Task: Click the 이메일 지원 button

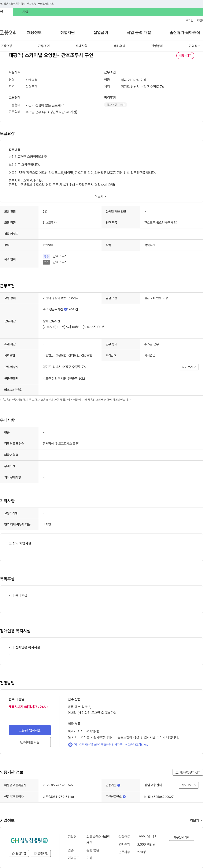Action: pos(30,742)
